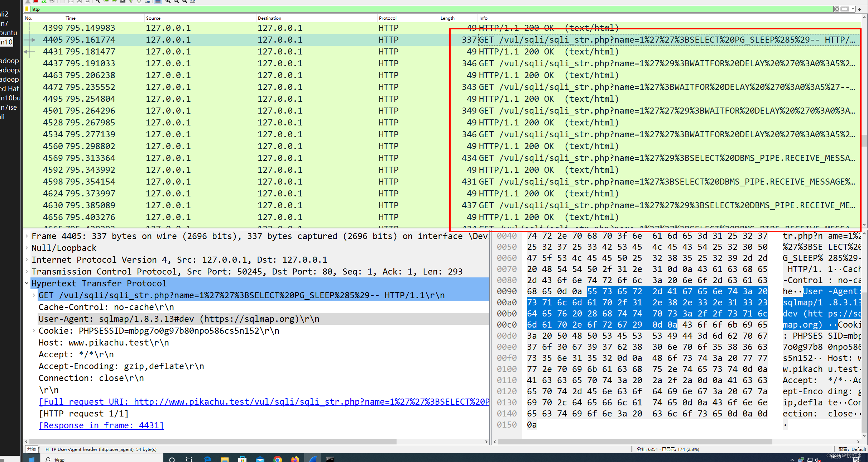This screenshot has width=868, height=462.
Task: Click packet list scroll-up arrow
Action: pyautogui.click(x=864, y=17)
